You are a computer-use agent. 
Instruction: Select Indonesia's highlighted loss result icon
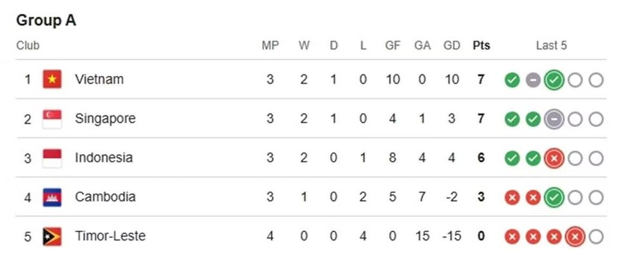(x=554, y=159)
